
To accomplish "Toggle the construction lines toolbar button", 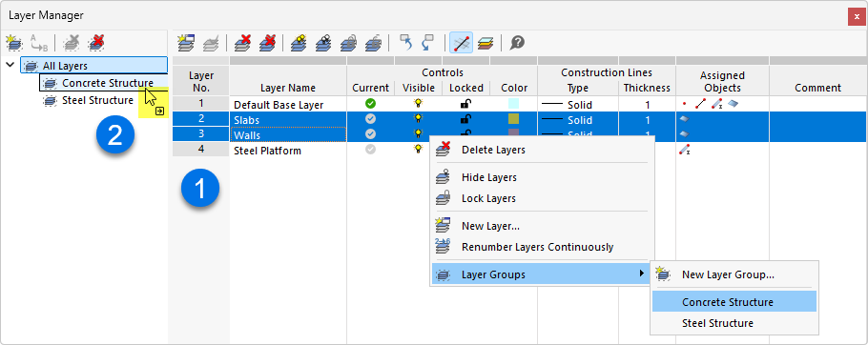I will 461,43.
